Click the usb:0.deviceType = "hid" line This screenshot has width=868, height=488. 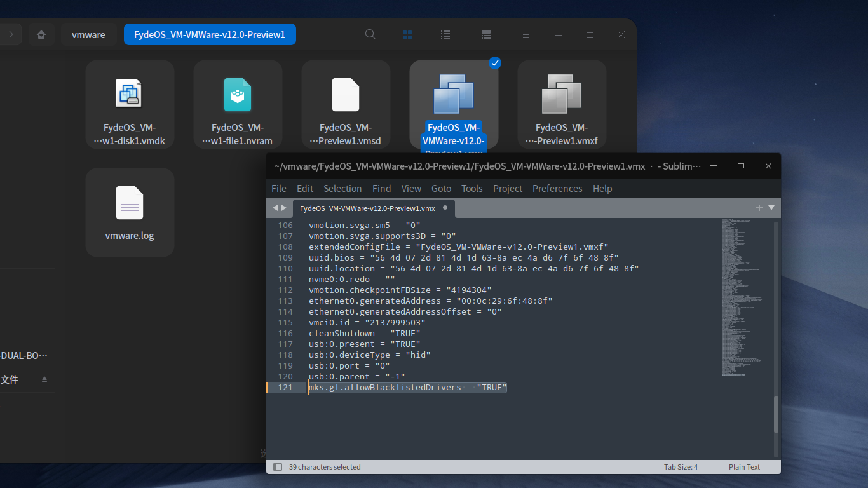(x=370, y=355)
